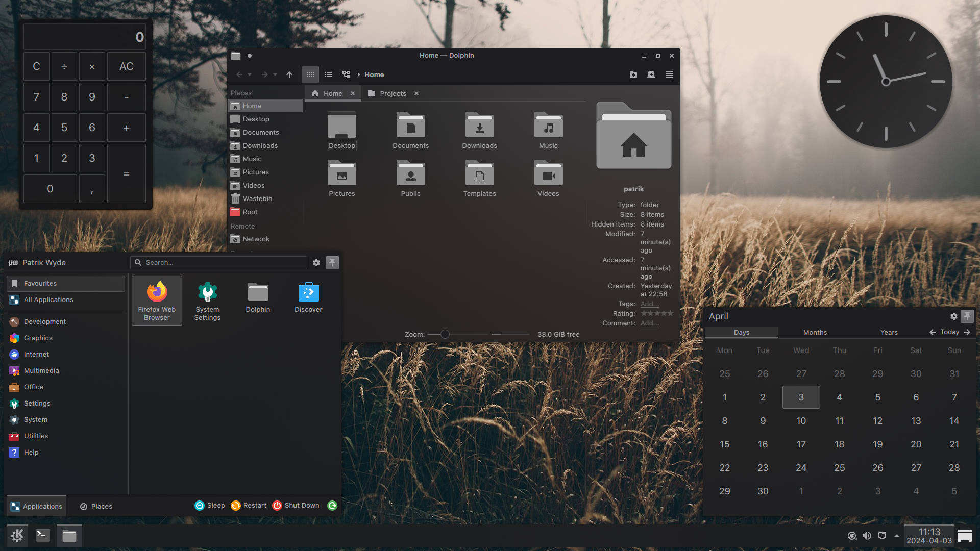
Task: Open Multimedia category in launcher
Action: click(65, 370)
